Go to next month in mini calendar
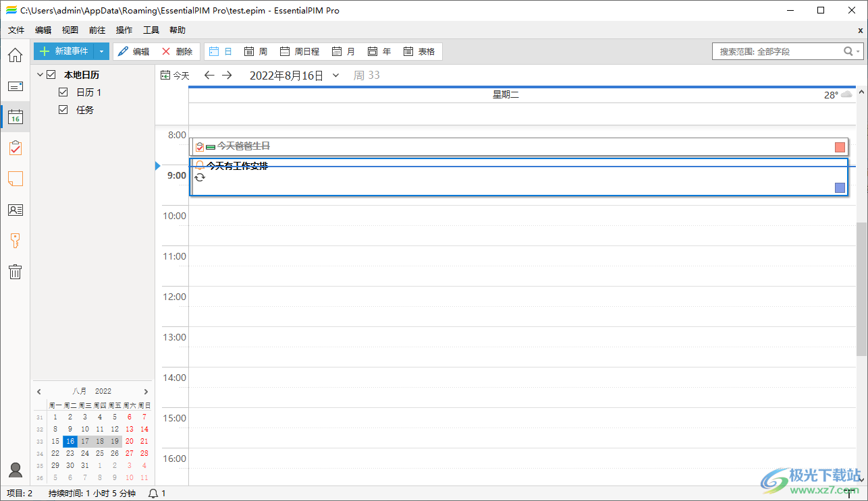 pyautogui.click(x=146, y=392)
